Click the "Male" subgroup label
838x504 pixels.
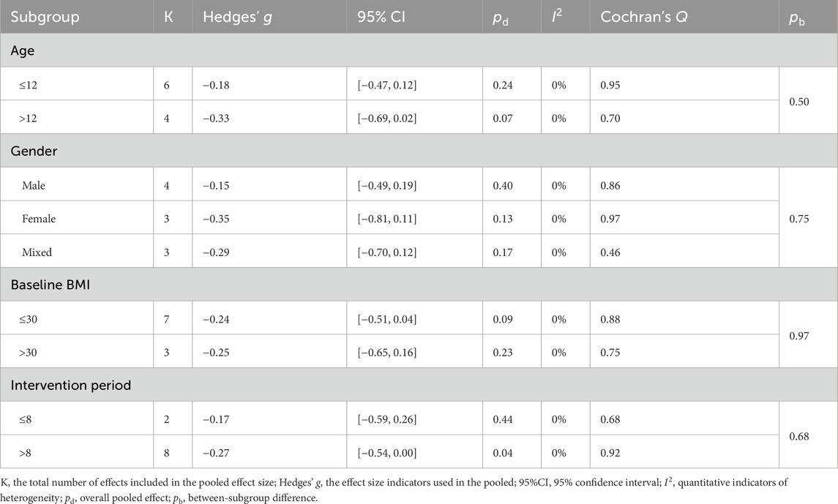(x=33, y=186)
